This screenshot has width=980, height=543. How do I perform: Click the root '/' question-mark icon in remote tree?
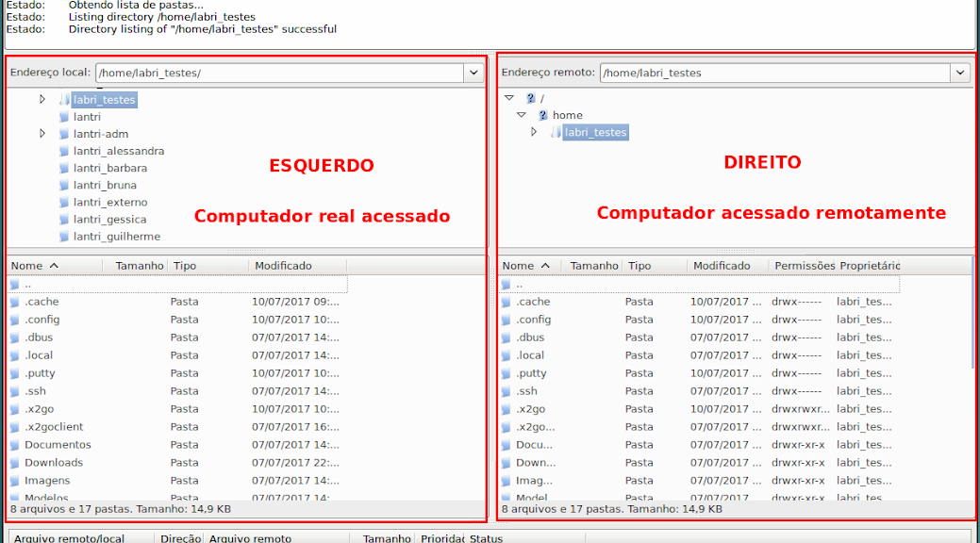[x=530, y=98]
